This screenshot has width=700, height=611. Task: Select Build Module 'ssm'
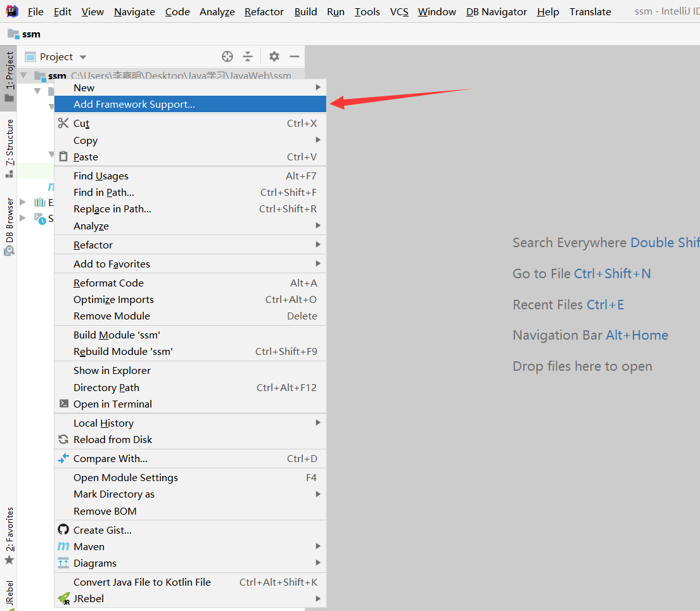click(190, 335)
